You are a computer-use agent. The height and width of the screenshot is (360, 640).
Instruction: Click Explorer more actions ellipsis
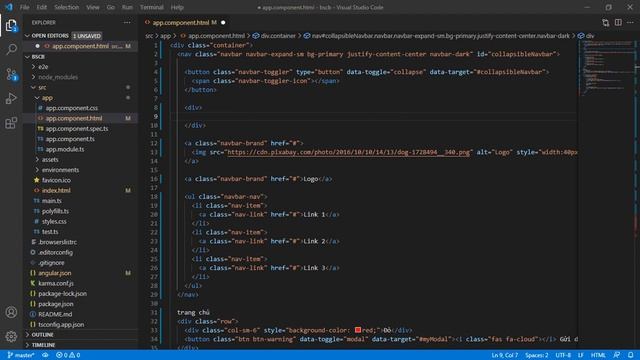[x=127, y=22]
